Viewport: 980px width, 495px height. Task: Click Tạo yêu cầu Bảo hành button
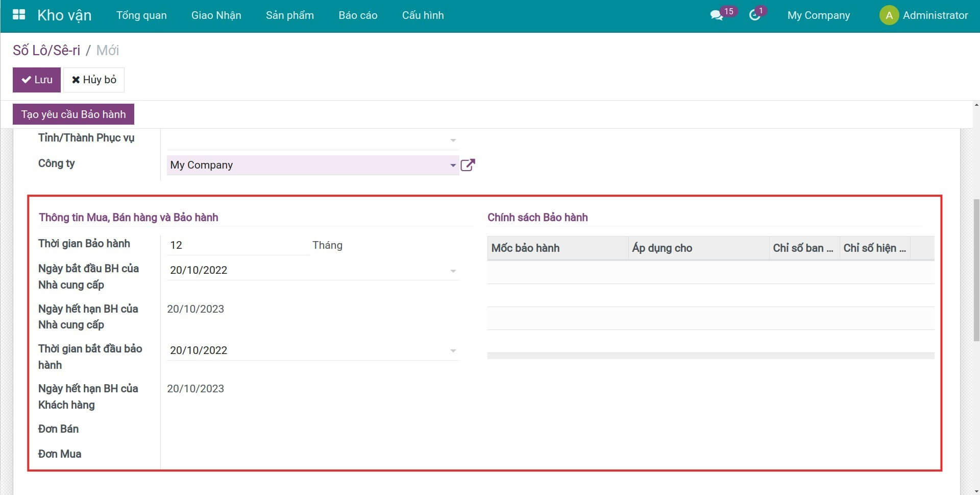[x=73, y=114]
